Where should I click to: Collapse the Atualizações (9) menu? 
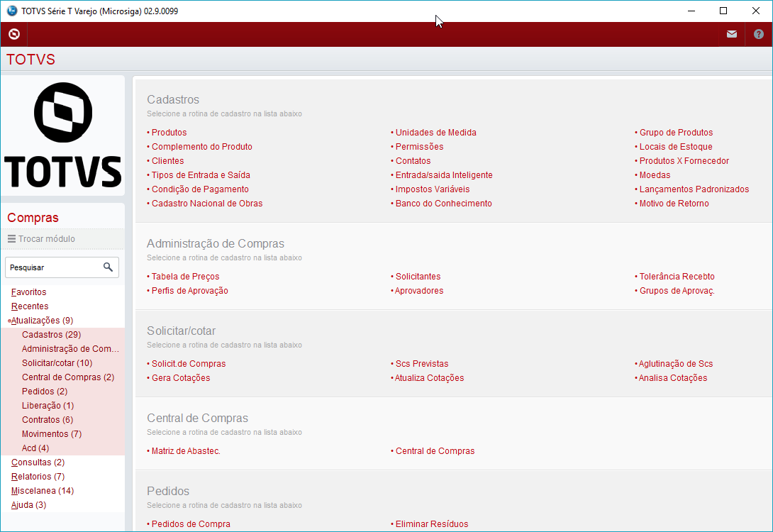click(42, 321)
